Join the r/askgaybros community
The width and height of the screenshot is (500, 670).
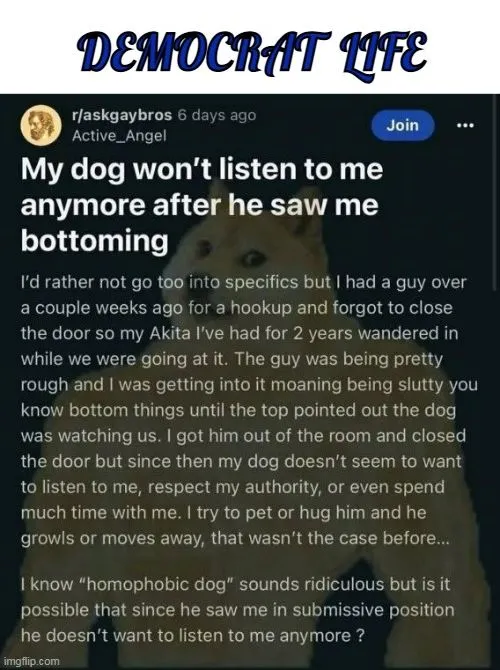(x=403, y=125)
